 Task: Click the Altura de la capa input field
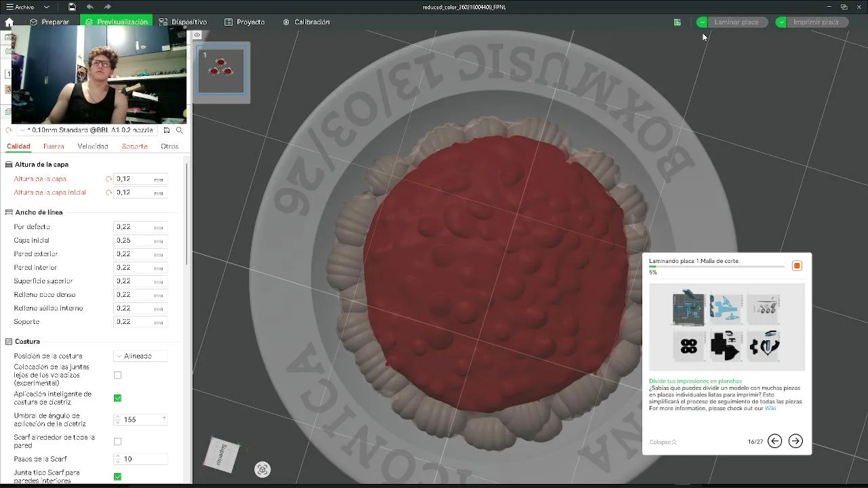coord(140,179)
